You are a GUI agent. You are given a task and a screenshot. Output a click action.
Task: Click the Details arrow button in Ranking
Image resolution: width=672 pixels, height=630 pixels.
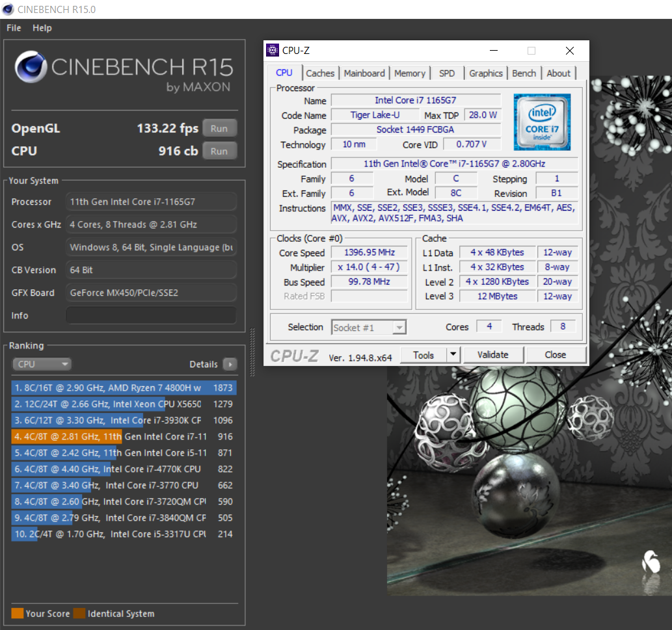pyautogui.click(x=230, y=364)
